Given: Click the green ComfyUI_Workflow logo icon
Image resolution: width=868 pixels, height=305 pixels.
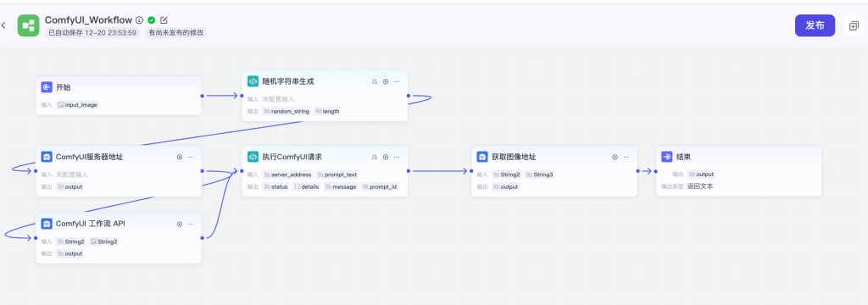Looking at the screenshot, I should coord(28,25).
